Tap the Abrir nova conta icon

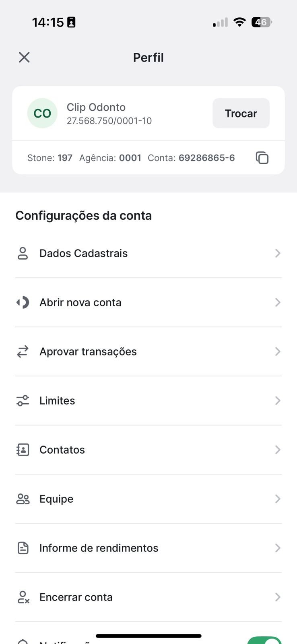tap(23, 302)
